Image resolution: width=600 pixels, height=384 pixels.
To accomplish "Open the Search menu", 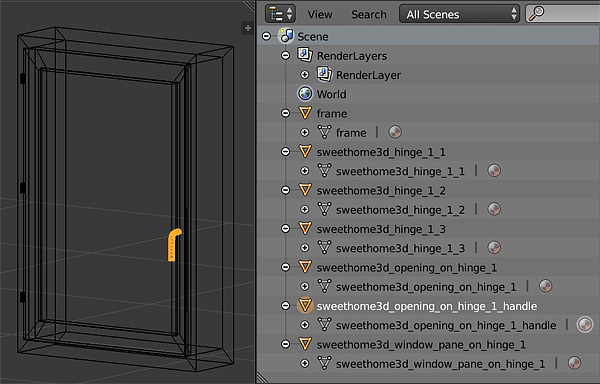I will tap(368, 15).
